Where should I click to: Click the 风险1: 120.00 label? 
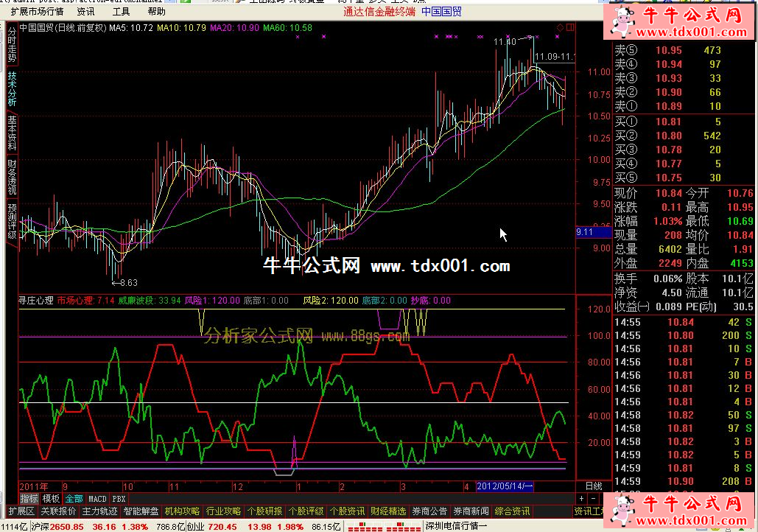[x=212, y=301]
